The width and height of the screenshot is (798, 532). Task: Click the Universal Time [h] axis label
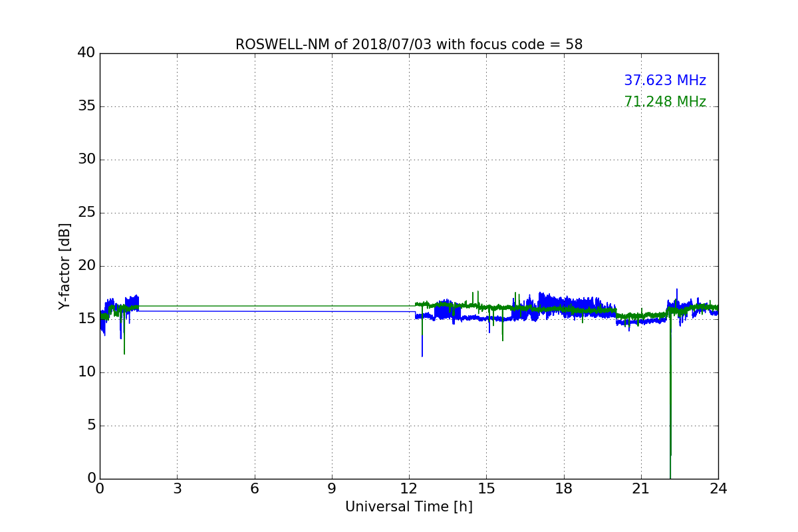409,507
